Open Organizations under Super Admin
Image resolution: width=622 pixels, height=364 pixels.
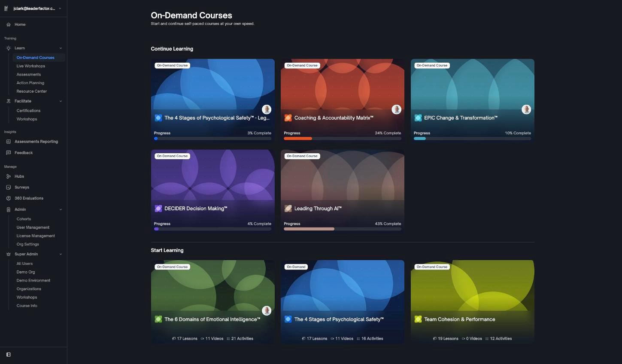point(29,289)
